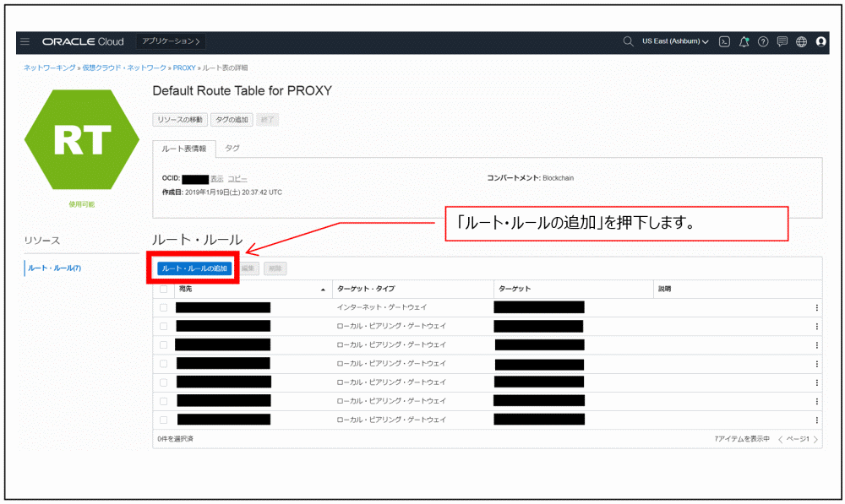This screenshot has height=504, width=845.
Task: Click the 終了 button
Action: coord(267,120)
